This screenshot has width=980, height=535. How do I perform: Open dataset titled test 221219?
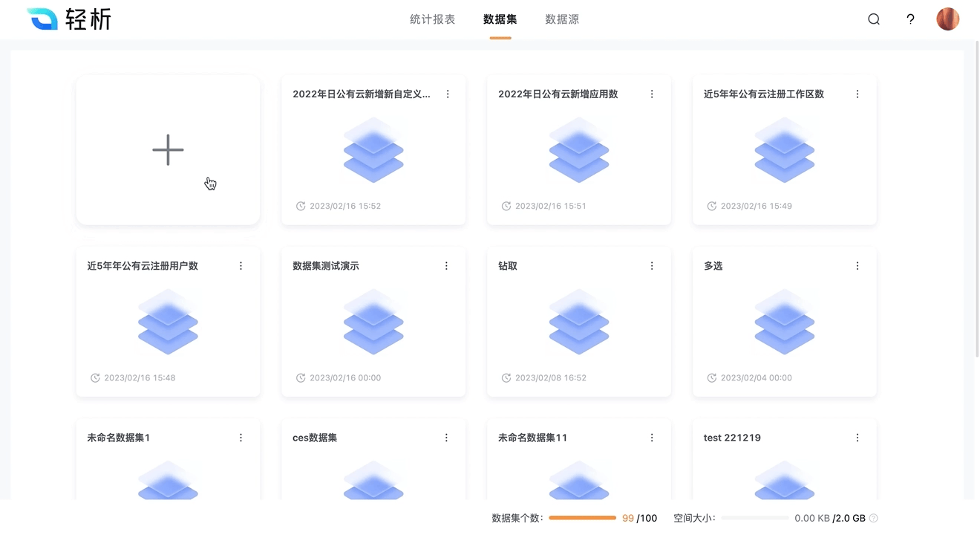point(732,438)
